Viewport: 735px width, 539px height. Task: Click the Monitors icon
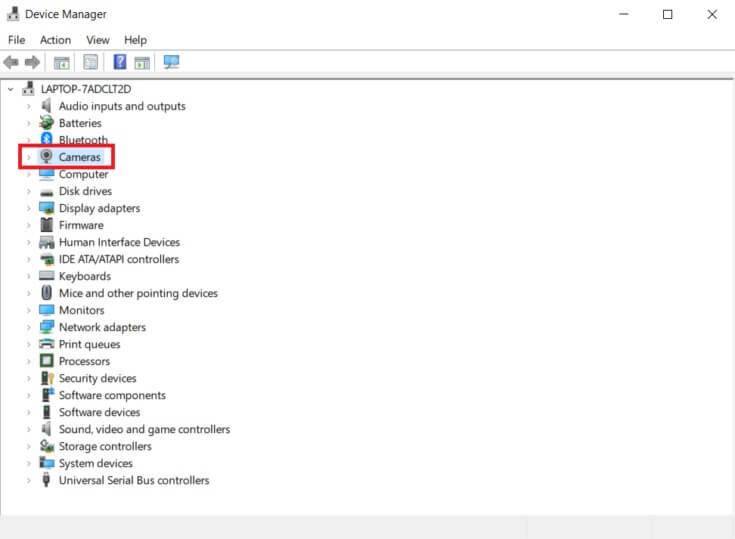point(46,310)
